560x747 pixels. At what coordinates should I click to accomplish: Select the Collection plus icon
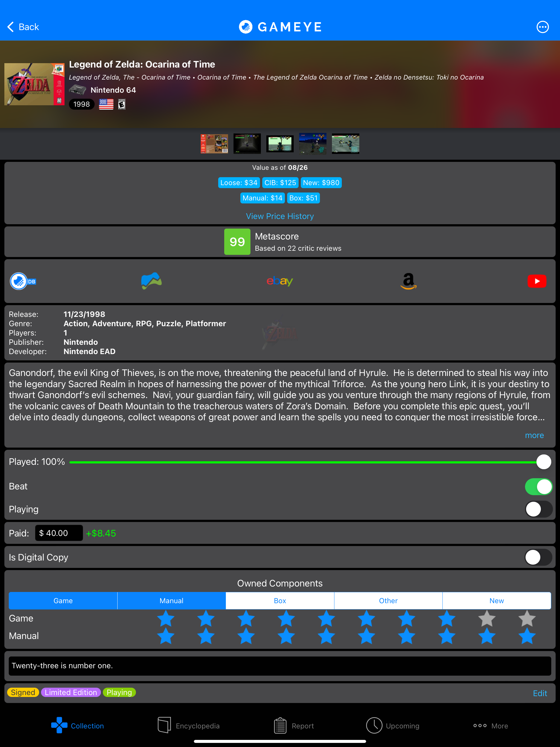coord(59,725)
